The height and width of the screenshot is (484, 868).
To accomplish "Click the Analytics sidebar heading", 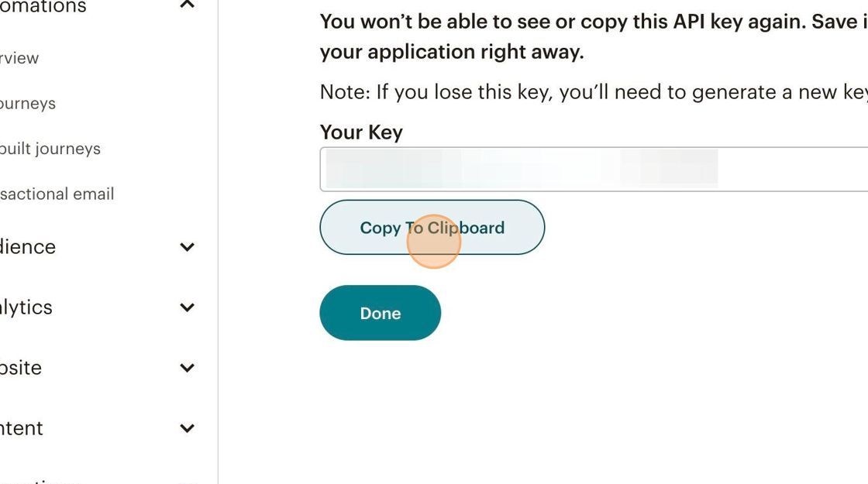I will point(26,307).
